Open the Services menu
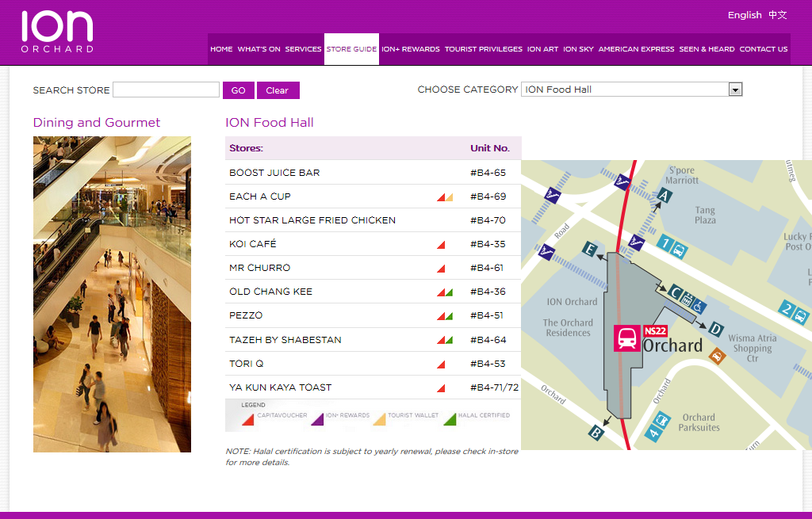The image size is (812, 519). 304,49
